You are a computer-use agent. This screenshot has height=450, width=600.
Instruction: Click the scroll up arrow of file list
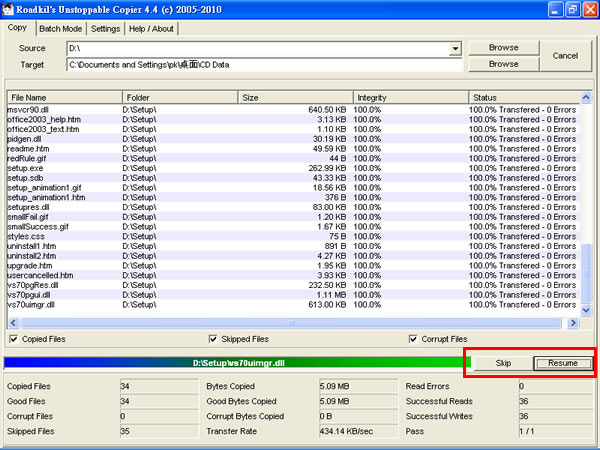coord(585,98)
